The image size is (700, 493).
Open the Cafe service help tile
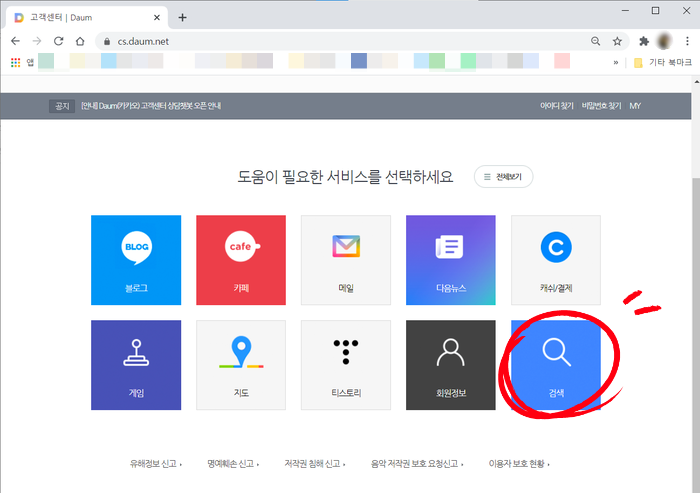[241, 260]
